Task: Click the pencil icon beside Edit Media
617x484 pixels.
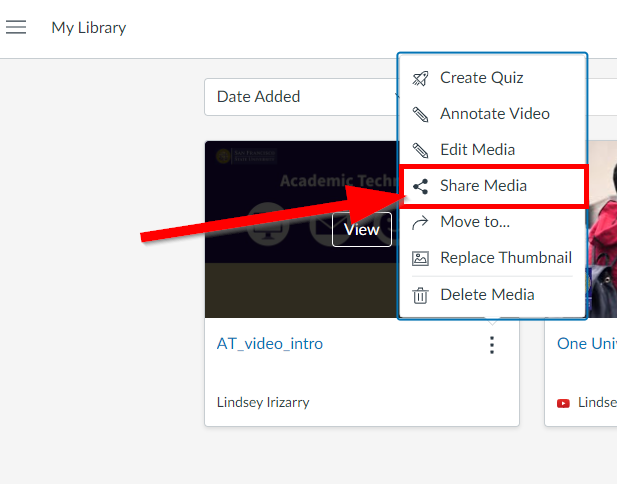Action: click(x=420, y=150)
